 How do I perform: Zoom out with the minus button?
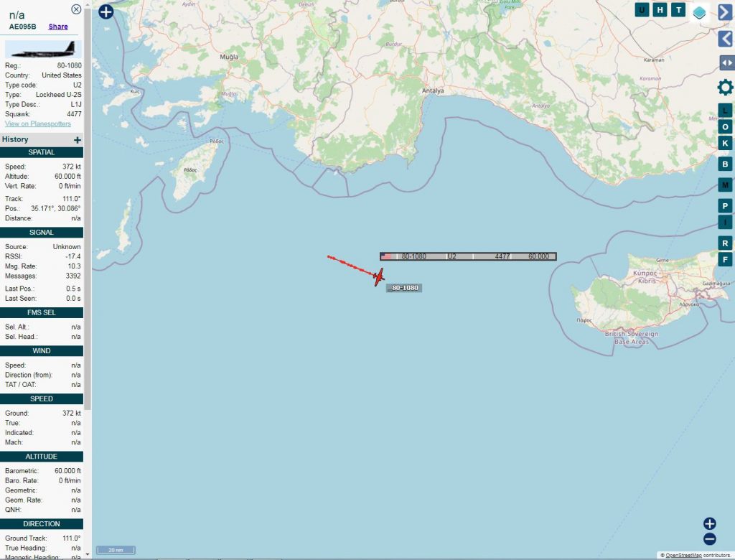(710, 539)
